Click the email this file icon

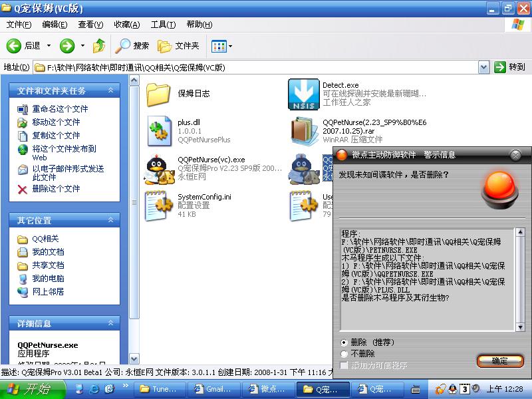pyautogui.click(x=23, y=170)
